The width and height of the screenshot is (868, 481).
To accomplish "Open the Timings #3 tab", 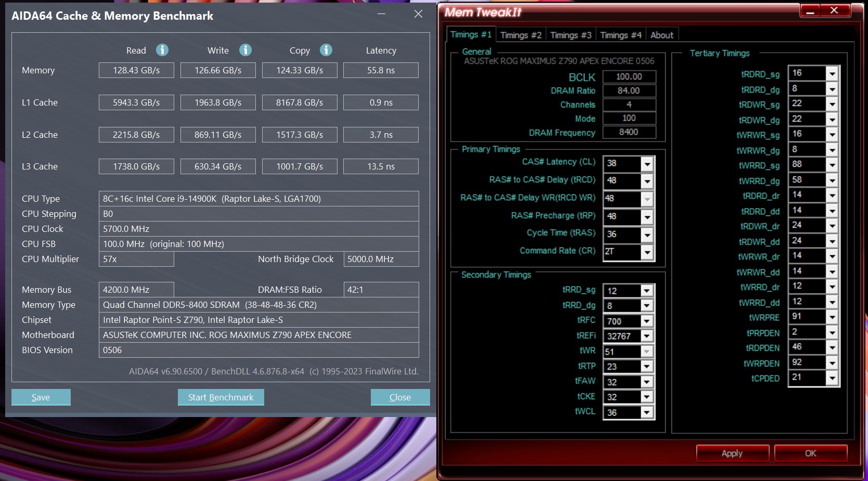I will point(571,35).
